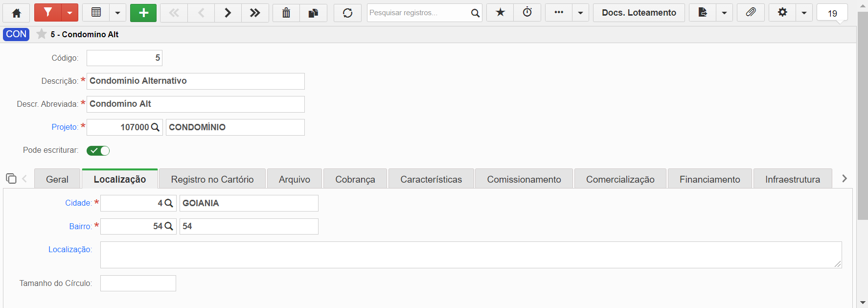
Task: Open attachments via paperclip icon
Action: (751, 13)
